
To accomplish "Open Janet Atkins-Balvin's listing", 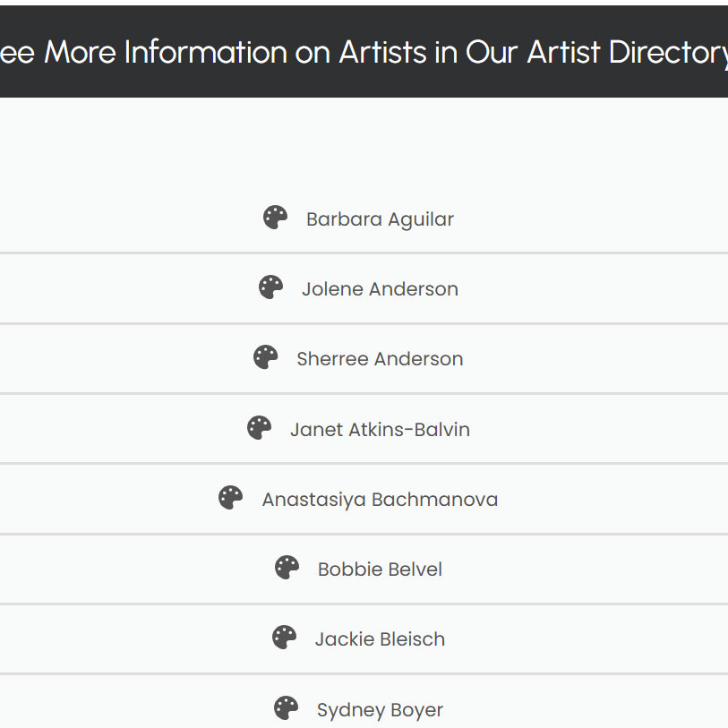I will pyautogui.click(x=381, y=429).
